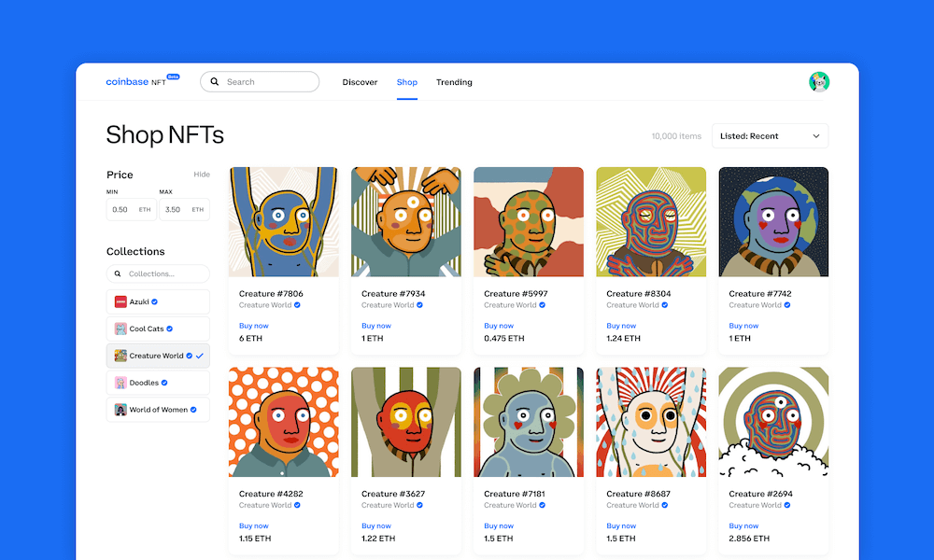This screenshot has height=560, width=934.
Task: Uncheck the Creature World collection filter
Action: [200, 356]
